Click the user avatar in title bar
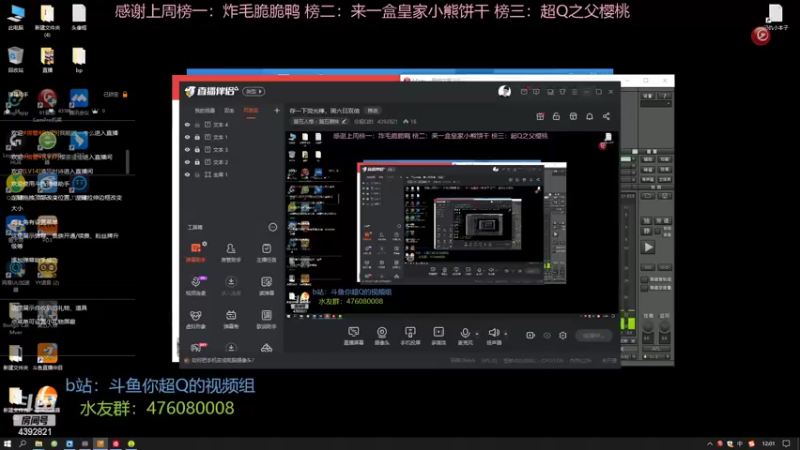Viewport: 800px width, 450px height. [x=504, y=91]
